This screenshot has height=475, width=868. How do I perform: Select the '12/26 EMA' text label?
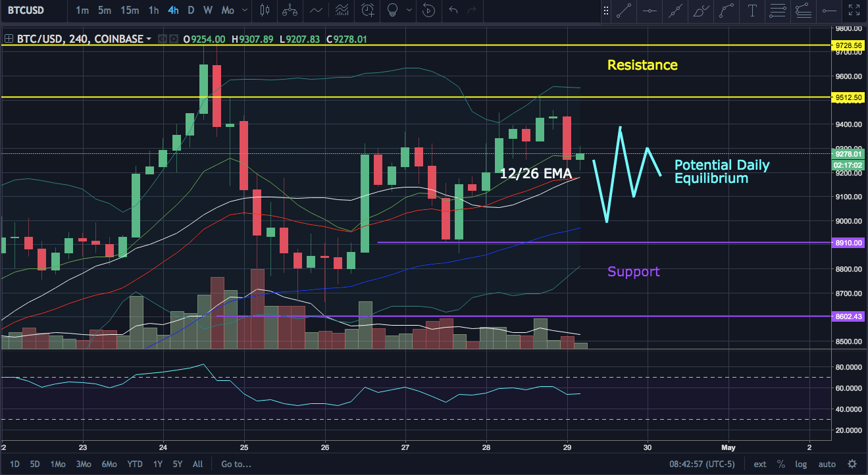click(535, 174)
